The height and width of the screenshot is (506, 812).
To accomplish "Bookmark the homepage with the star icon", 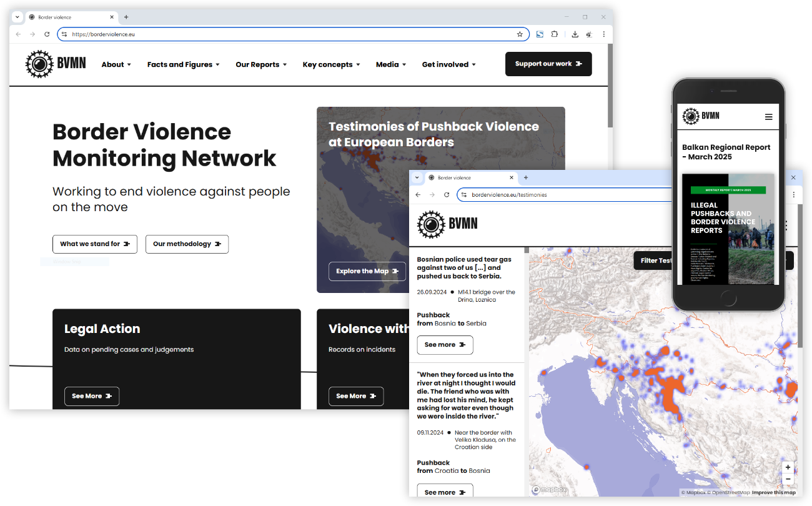I will coord(520,34).
